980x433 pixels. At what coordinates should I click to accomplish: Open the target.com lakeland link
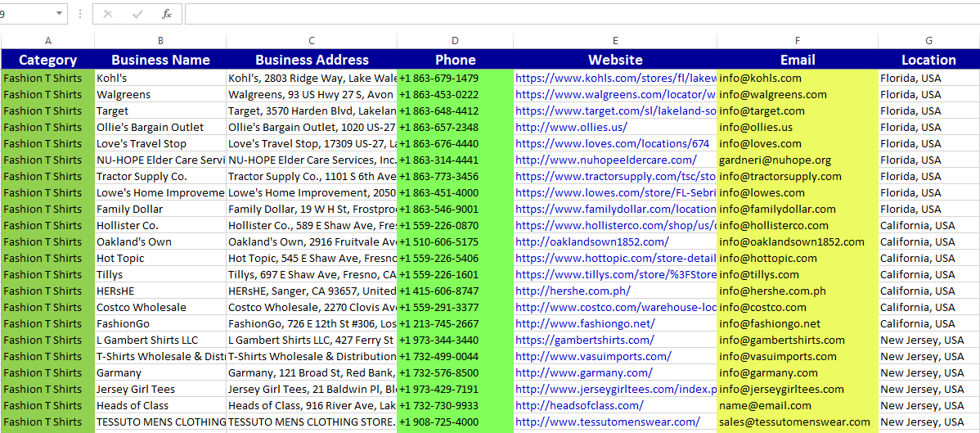pyautogui.click(x=616, y=111)
